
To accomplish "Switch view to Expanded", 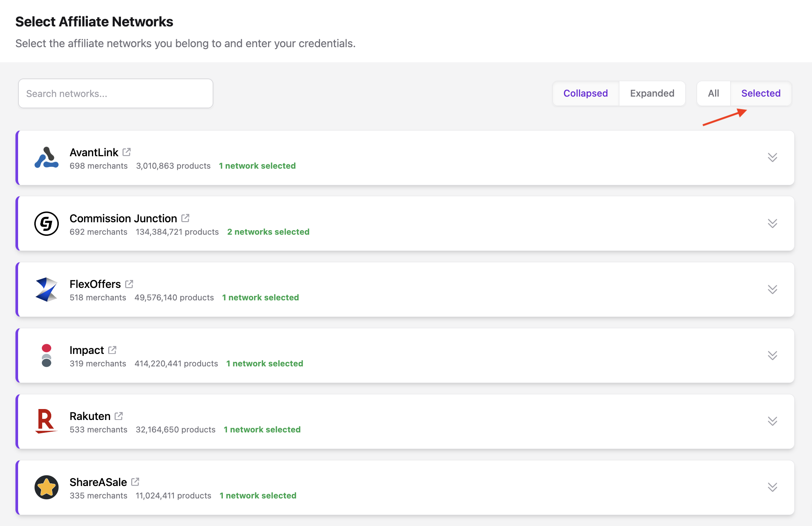I will [x=652, y=93].
